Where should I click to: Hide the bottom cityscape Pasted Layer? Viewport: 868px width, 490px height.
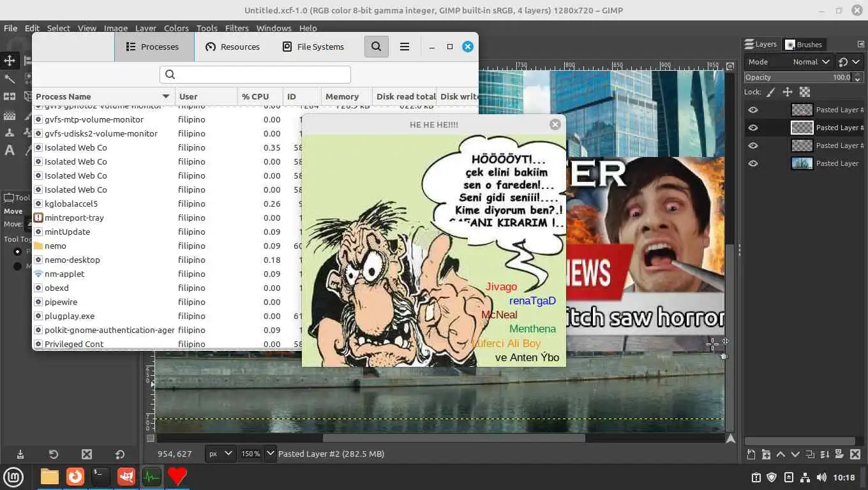point(753,163)
